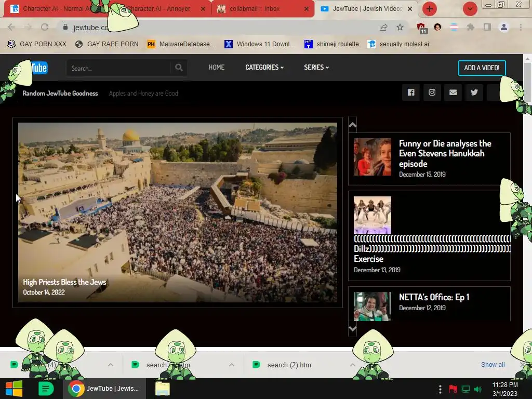Open Funny or Die Even Stevens Hanukkah video
Screen dimensions: 532x399
(x=445, y=153)
